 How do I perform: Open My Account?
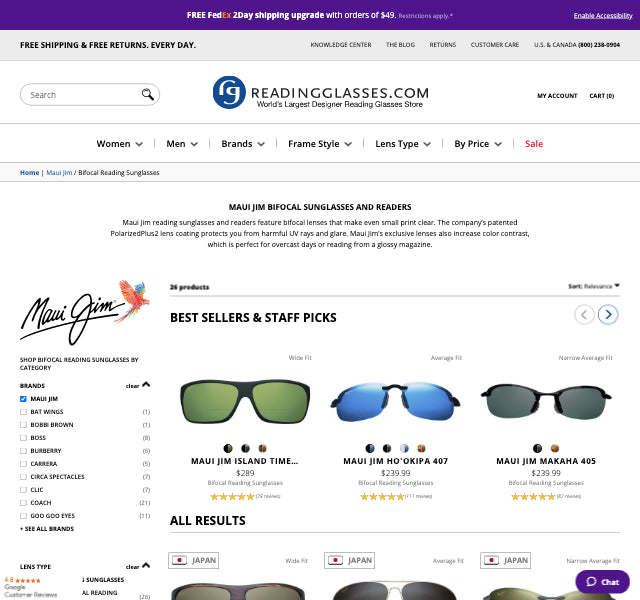[557, 96]
